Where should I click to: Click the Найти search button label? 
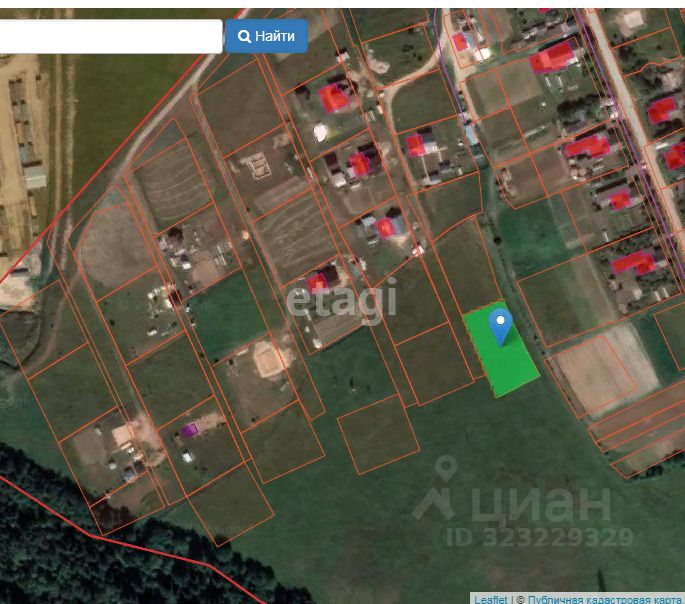pos(275,36)
